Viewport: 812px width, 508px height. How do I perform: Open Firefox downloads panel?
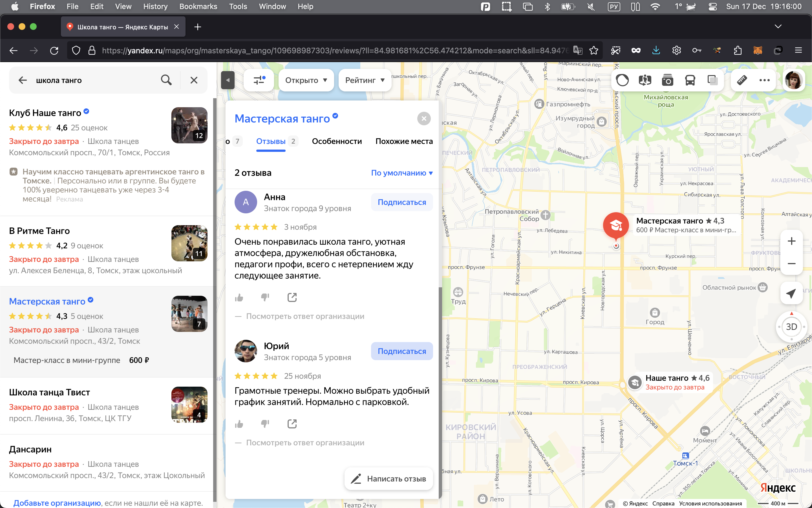(x=656, y=51)
